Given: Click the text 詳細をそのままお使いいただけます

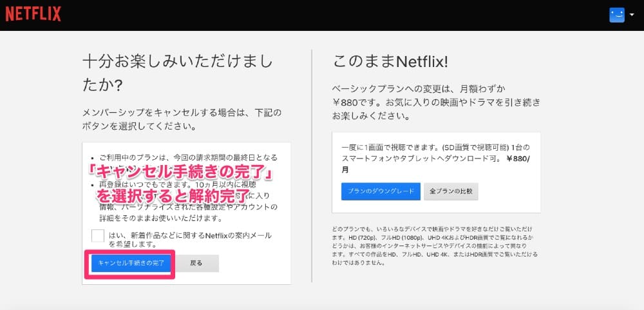Looking at the screenshot, I should coord(162,217).
